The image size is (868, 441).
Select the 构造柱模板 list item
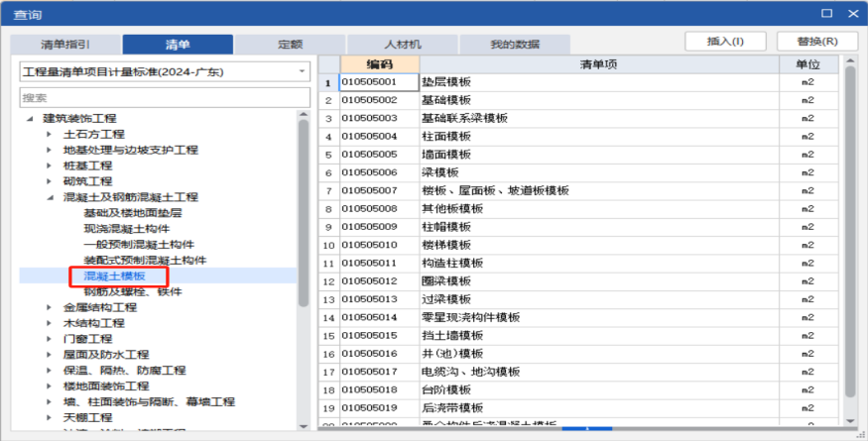point(452,263)
